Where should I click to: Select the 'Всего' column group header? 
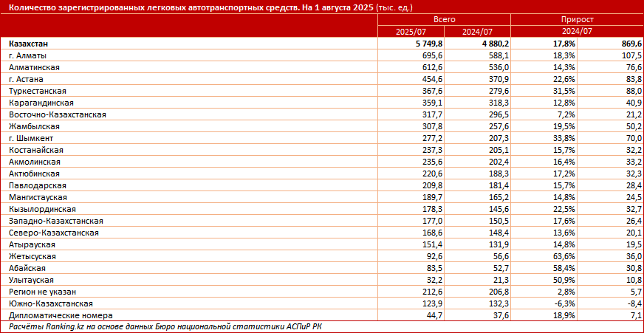pyautogui.click(x=444, y=21)
